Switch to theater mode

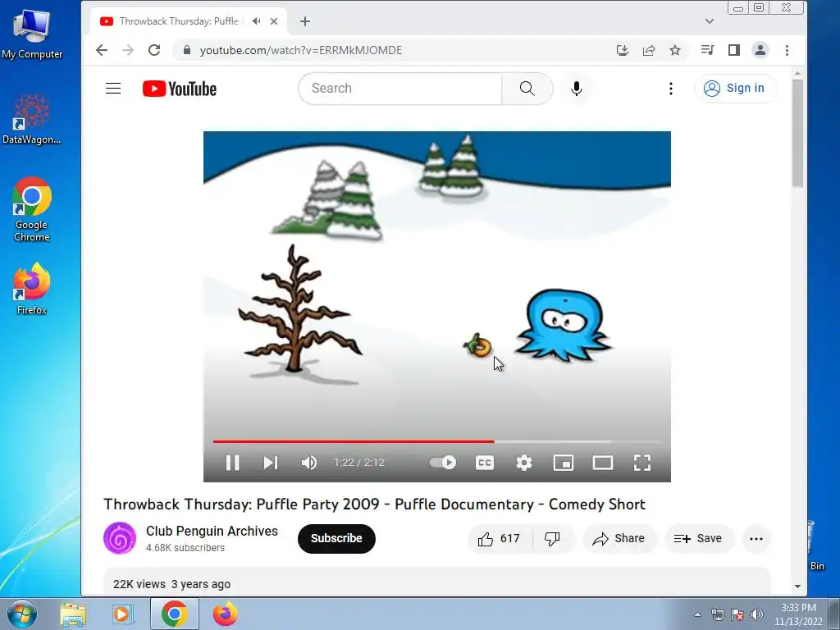pyautogui.click(x=603, y=463)
